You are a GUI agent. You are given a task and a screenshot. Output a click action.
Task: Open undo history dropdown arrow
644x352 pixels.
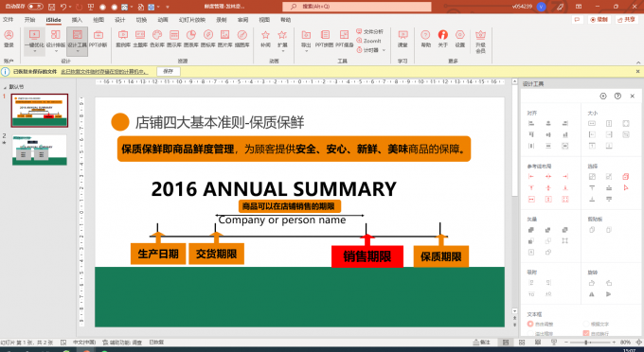70,7
